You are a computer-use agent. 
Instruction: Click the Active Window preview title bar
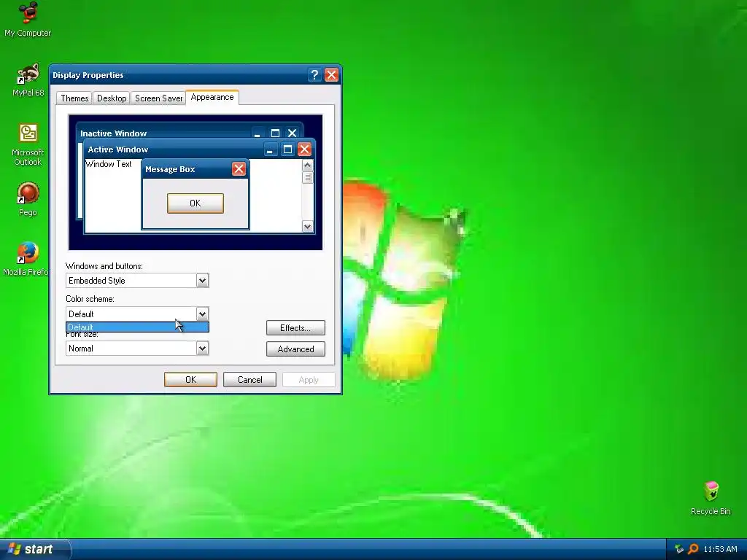pyautogui.click(x=198, y=149)
